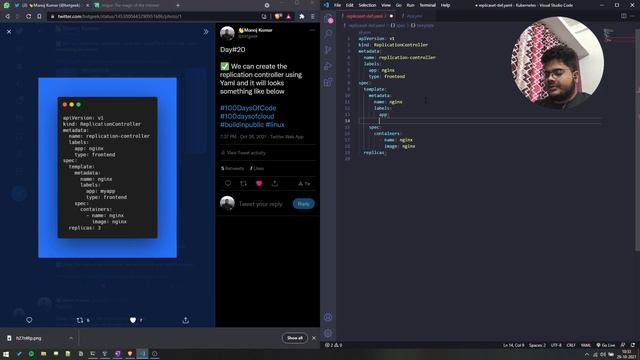Open View Tweet activity
Screen dimensions: 640x360
(x=243, y=153)
